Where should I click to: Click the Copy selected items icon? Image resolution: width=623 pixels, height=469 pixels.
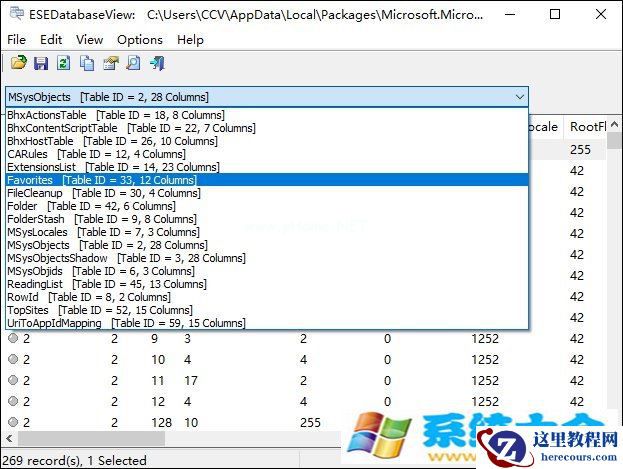tap(87, 63)
